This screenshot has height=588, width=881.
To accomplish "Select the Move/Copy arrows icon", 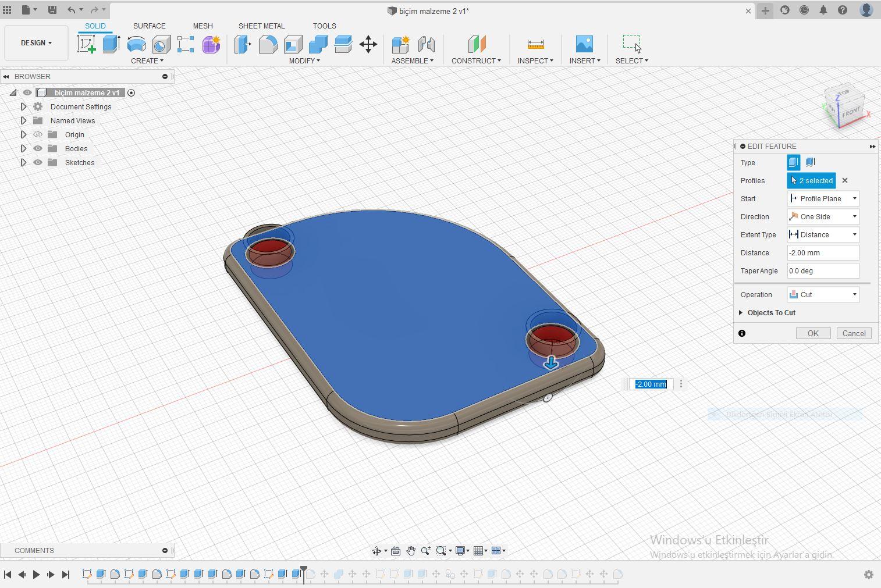I will [x=368, y=44].
